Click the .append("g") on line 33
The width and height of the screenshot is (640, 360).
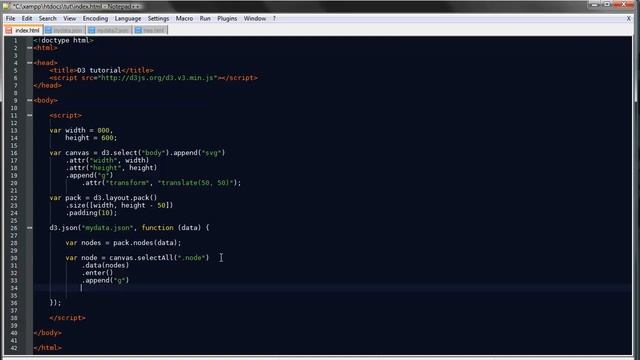[x=105, y=280]
